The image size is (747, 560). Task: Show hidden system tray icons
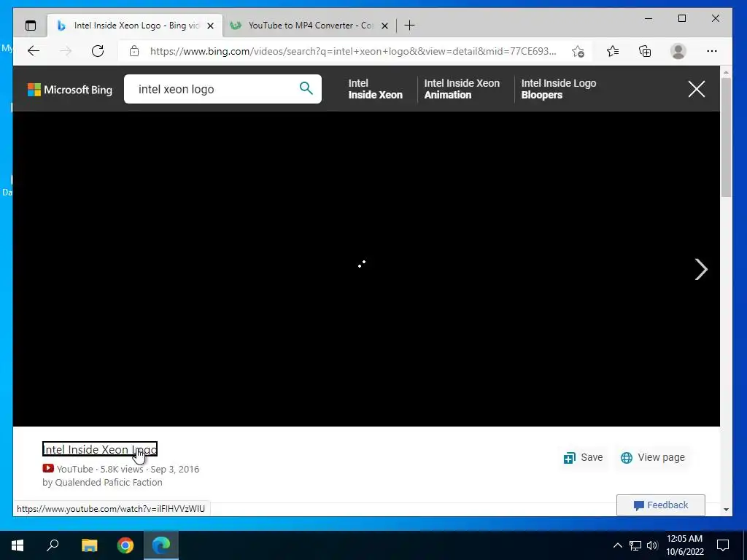pyautogui.click(x=617, y=545)
